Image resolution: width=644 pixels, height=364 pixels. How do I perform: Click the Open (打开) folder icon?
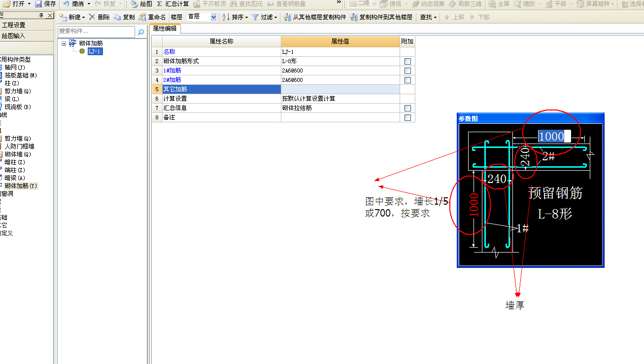pyautogui.click(x=7, y=4)
